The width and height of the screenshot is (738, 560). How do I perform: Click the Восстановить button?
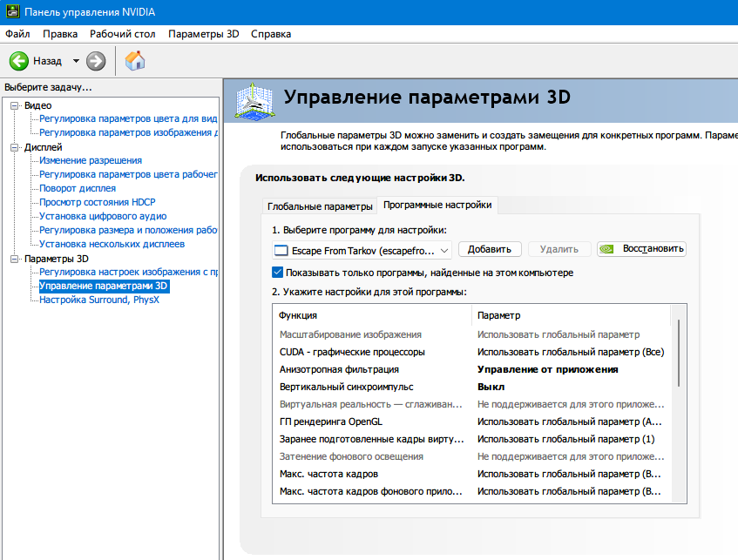pos(641,249)
